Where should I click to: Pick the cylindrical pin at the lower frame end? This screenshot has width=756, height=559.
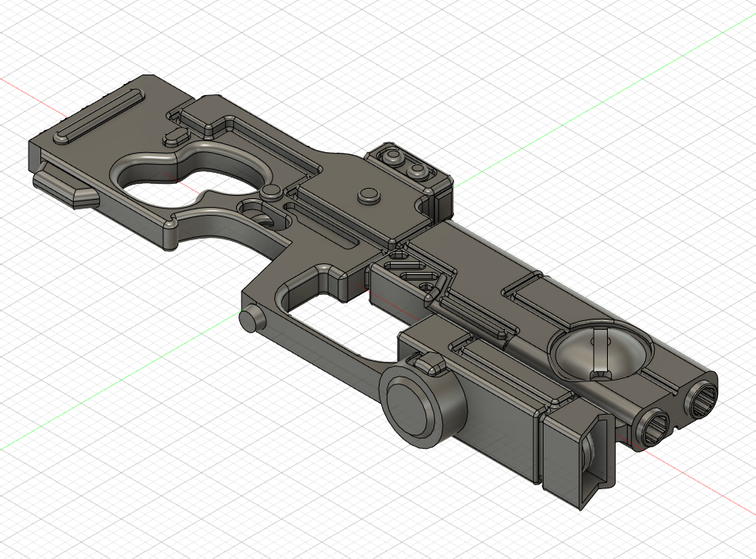[251, 318]
